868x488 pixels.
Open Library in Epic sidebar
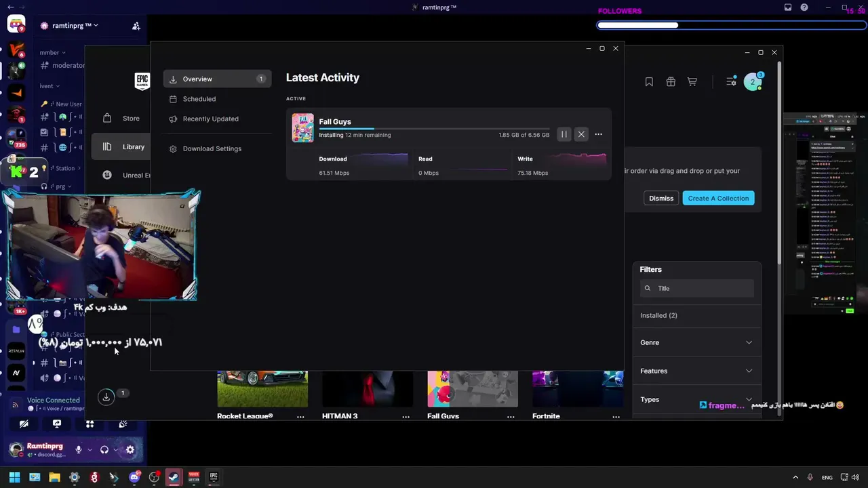click(x=121, y=146)
